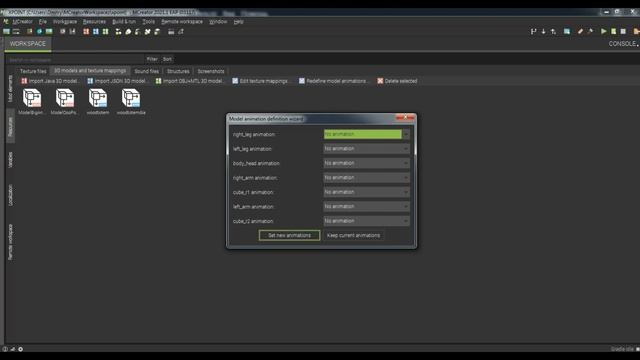Open the left_arm animation dropdown
This screenshot has width=640, height=360.
(x=367, y=207)
